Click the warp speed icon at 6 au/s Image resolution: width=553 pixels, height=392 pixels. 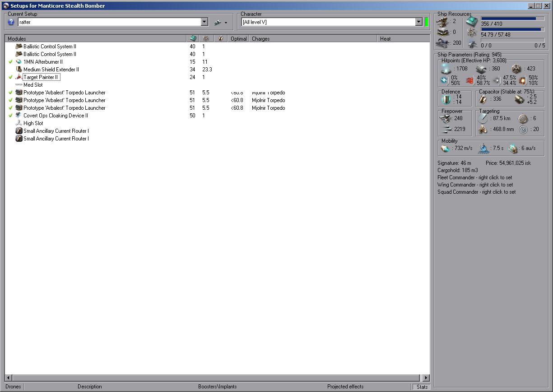point(513,148)
